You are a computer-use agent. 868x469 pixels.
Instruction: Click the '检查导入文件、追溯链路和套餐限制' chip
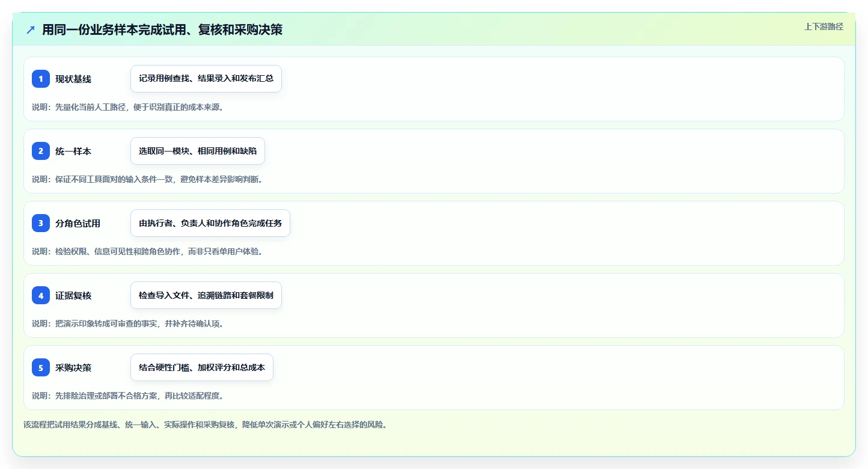coord(206,295)
